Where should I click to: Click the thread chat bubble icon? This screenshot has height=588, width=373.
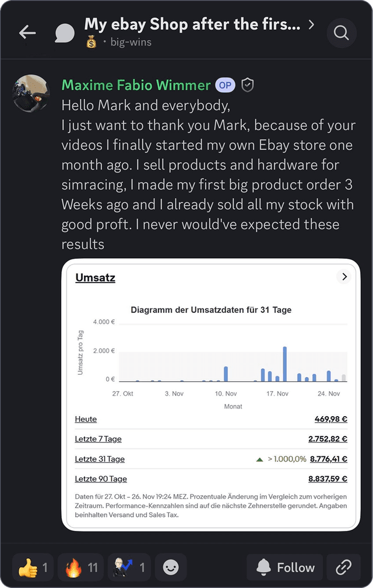[x=64, y=33]
